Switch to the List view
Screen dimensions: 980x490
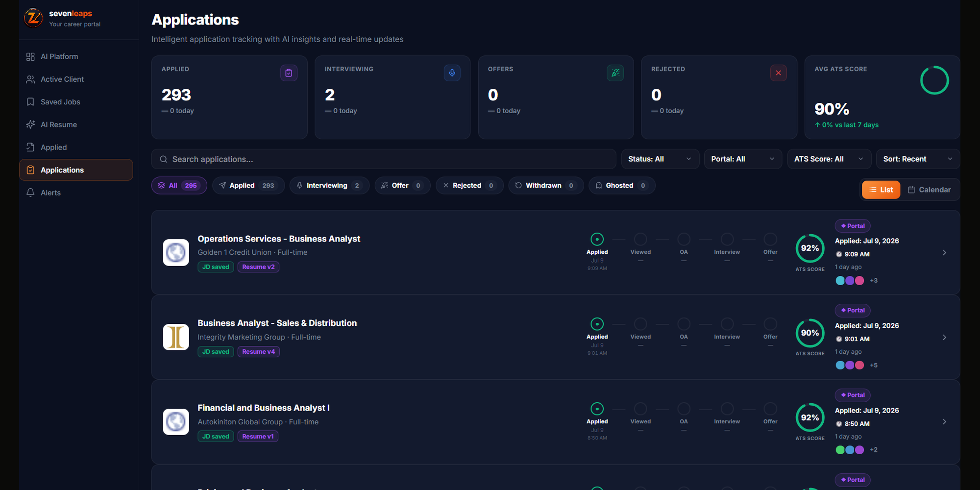pos(881,190)
